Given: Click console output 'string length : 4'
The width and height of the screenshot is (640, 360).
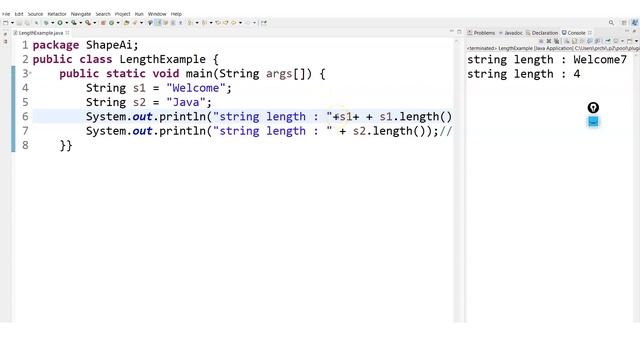Looking at the screenshot, I should coord(523,74).
